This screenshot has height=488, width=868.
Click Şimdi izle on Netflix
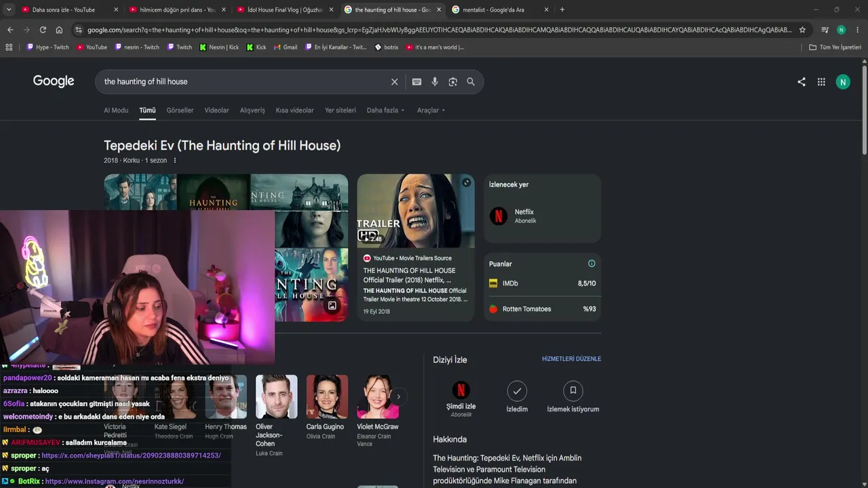pos(461,399)
